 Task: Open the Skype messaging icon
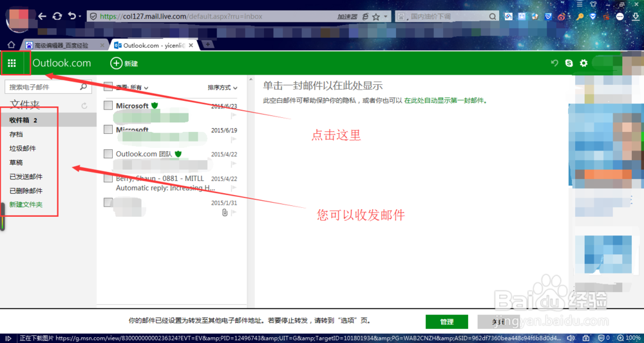(569, 63)
